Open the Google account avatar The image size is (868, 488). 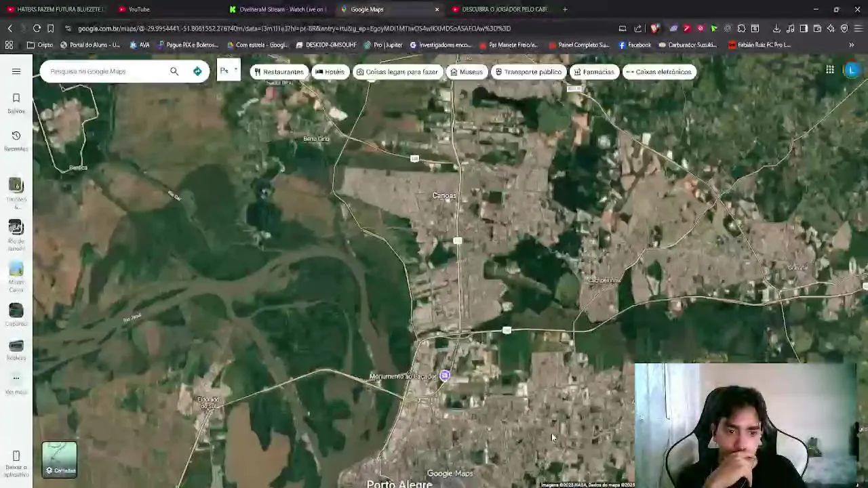click(852, 70)
